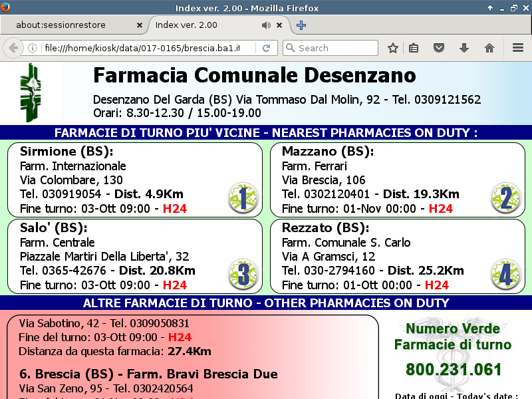Click the numbered badge 4 for Rezzato pharmacy
The height and width of the screenshot is (399, 532).
pos(505,274)
